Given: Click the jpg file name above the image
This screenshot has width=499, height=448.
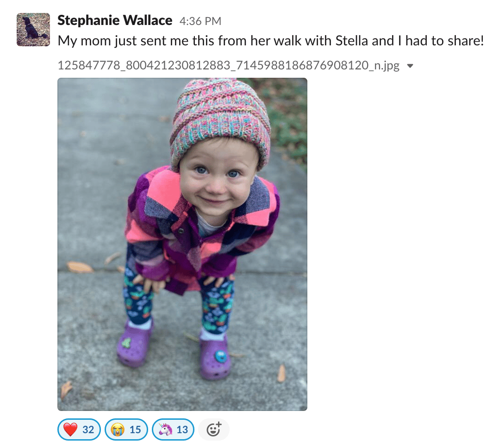Looking at the screenshot, I should click(x=228, y=66).
